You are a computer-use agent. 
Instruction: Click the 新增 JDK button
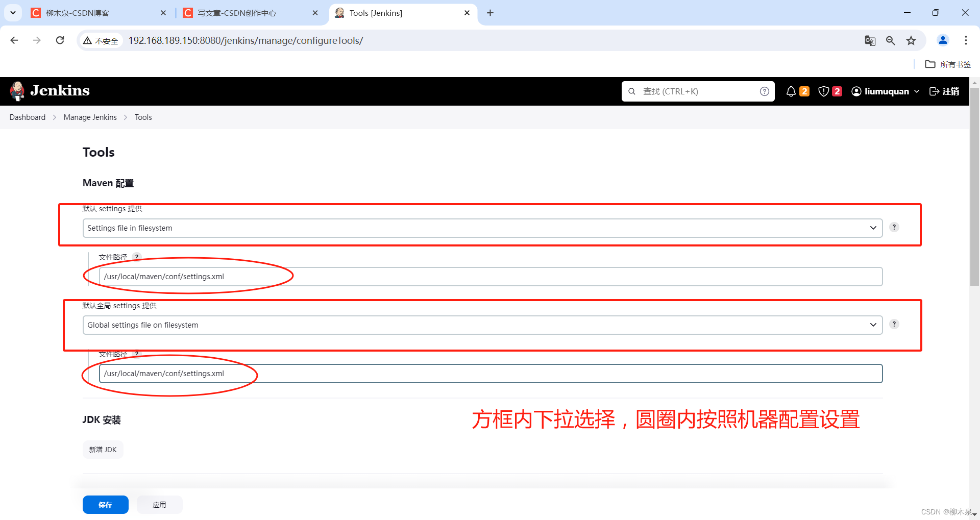(x=103, y=450)
